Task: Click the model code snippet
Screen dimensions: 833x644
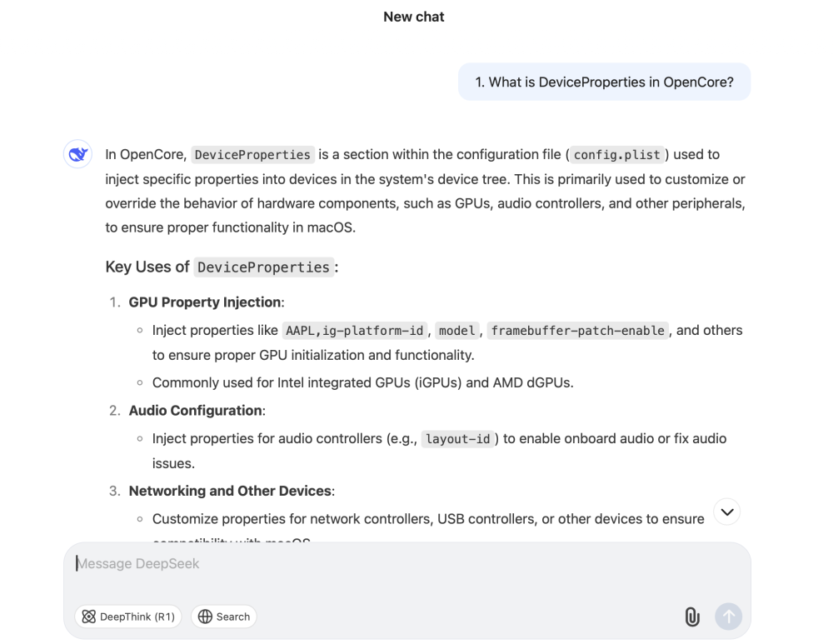Action: [x=456, y=331]
